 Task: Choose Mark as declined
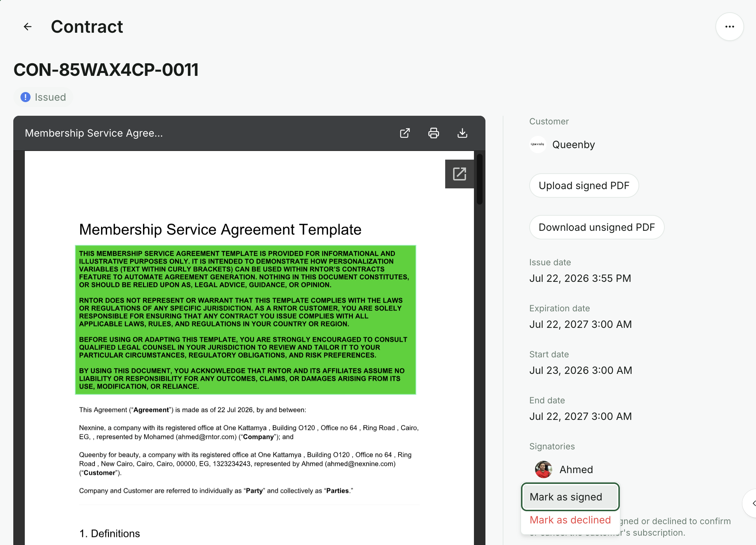click(570, 520)
